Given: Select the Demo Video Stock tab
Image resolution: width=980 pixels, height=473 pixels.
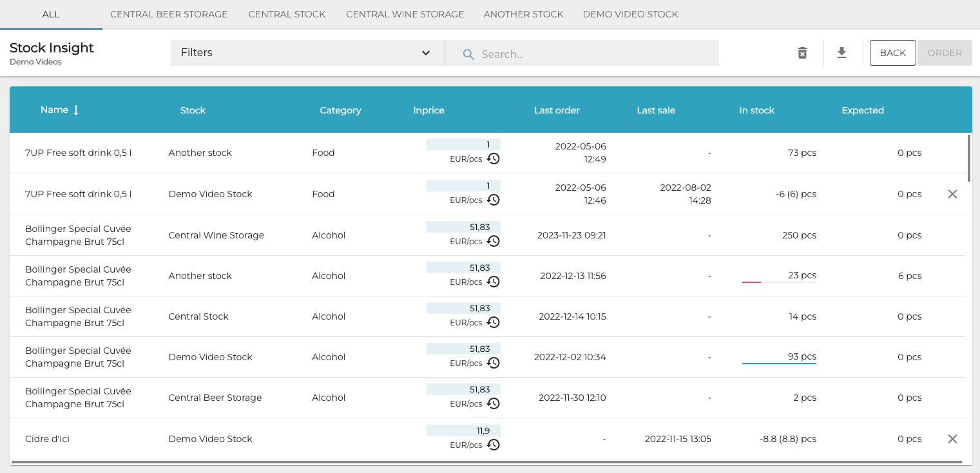Looking at the screenshot, I should point(630,14).
